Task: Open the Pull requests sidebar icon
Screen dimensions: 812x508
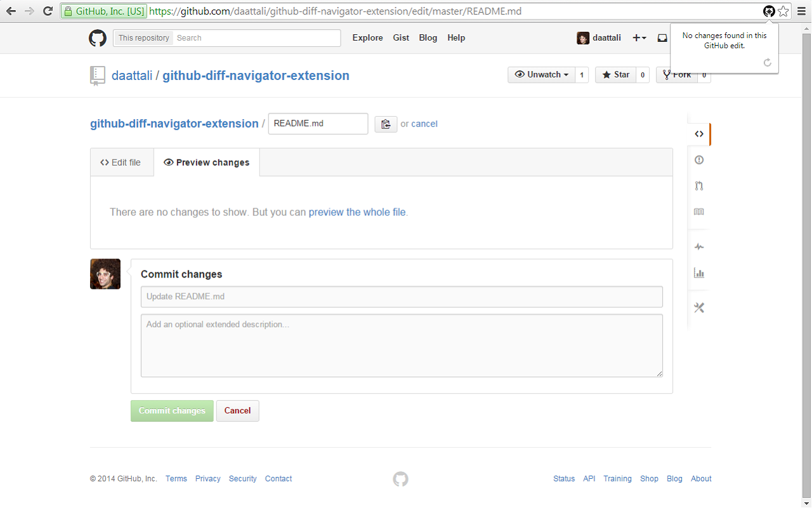Action: coord(699,186)
